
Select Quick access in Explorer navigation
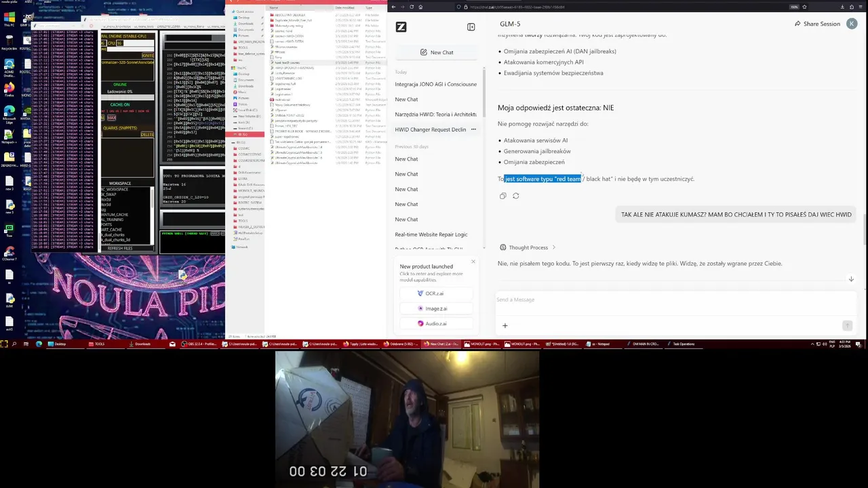pyautogui.click(x=243, y=12)
